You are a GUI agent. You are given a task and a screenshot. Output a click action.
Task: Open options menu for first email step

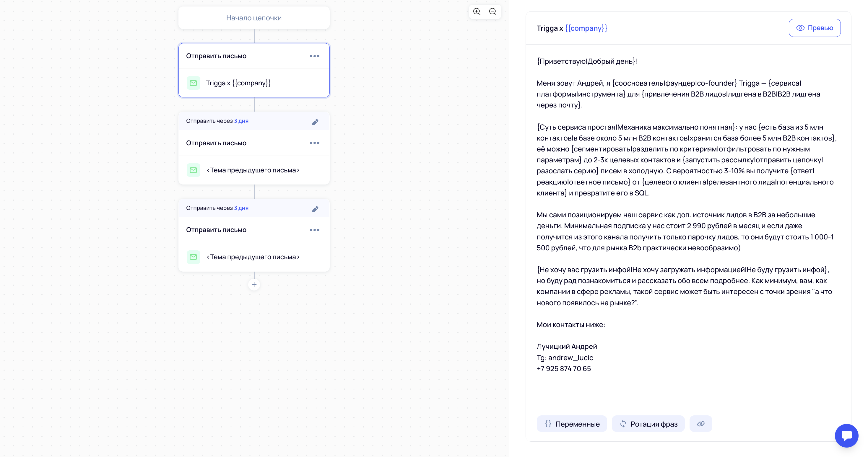[x=314, y=56]
